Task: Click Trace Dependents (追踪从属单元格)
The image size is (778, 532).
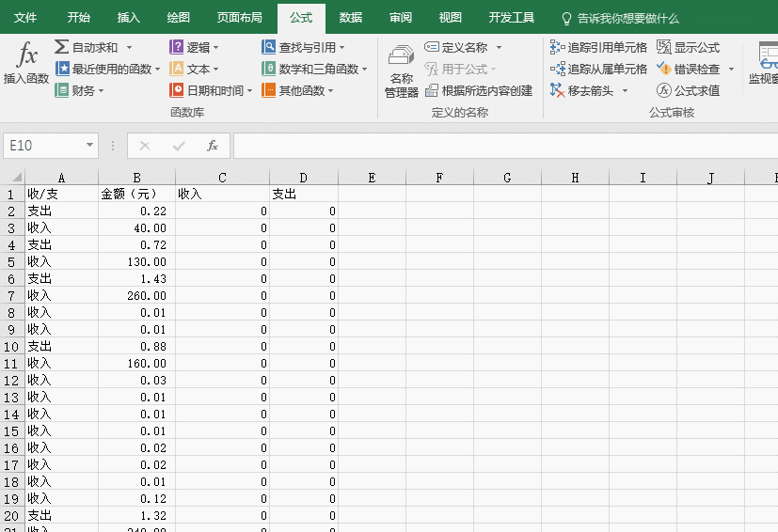Action: point(598,69)
